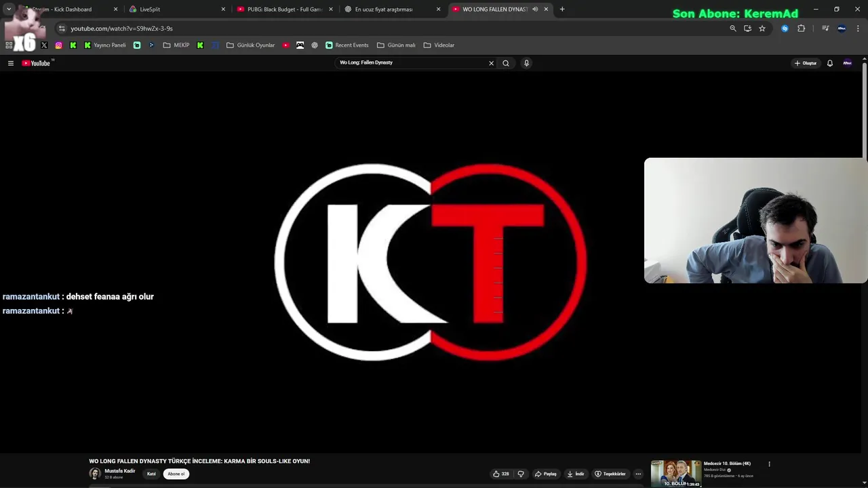Start voice search with the microphone icon
Image resolution: width=868 pixels, height=488 pixels.
(x=526, y=63)
